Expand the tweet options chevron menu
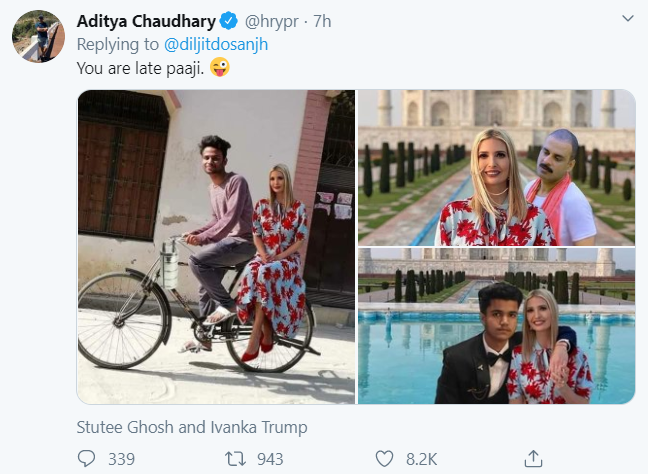Image resolution: width=648 pixels, height=474 pixels. [x=626, y=19]
